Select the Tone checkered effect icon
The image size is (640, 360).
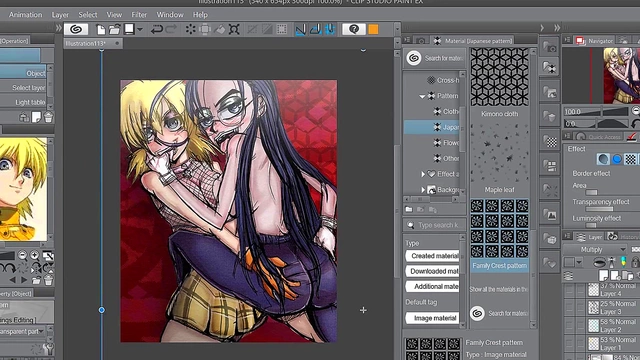point(631,159)
